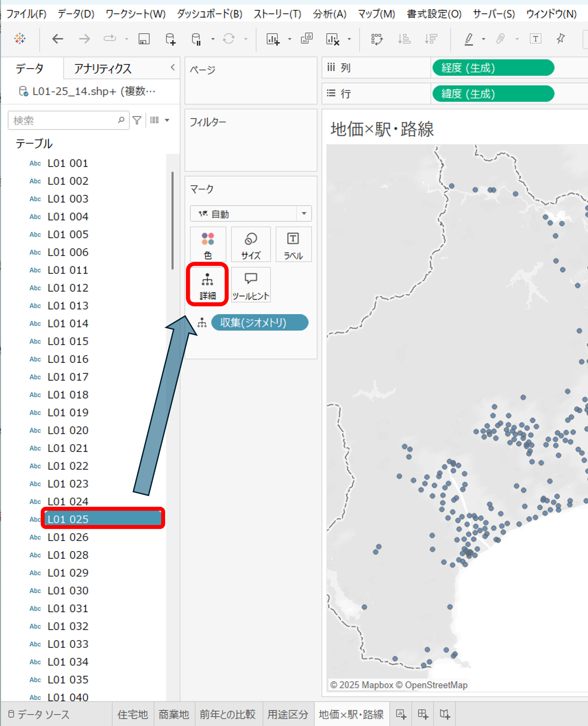Click the new worksheet tab icon
The image size is (588, 726).
[401, 714]
